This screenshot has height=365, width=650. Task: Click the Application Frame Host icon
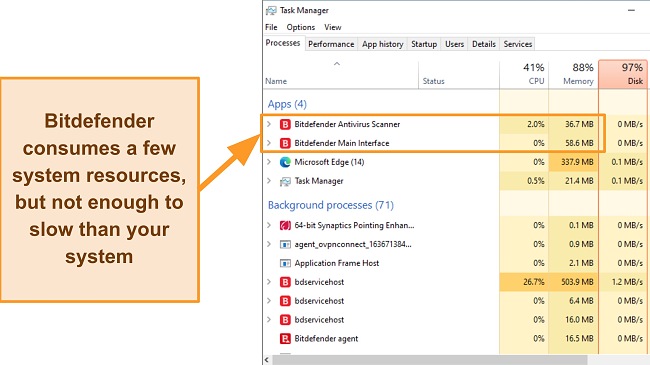pyautogui.click(x=285, y=263)
